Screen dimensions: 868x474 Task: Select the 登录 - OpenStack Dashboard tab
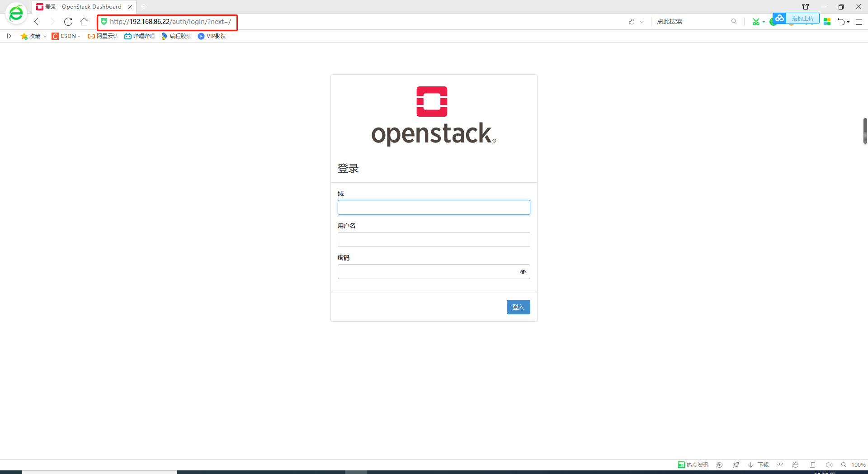click(84, 7)
